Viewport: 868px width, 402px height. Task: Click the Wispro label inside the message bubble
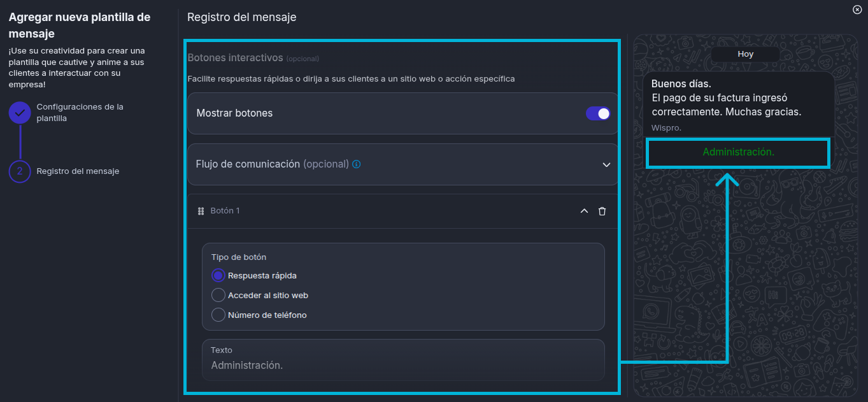(x=665, y=127)
